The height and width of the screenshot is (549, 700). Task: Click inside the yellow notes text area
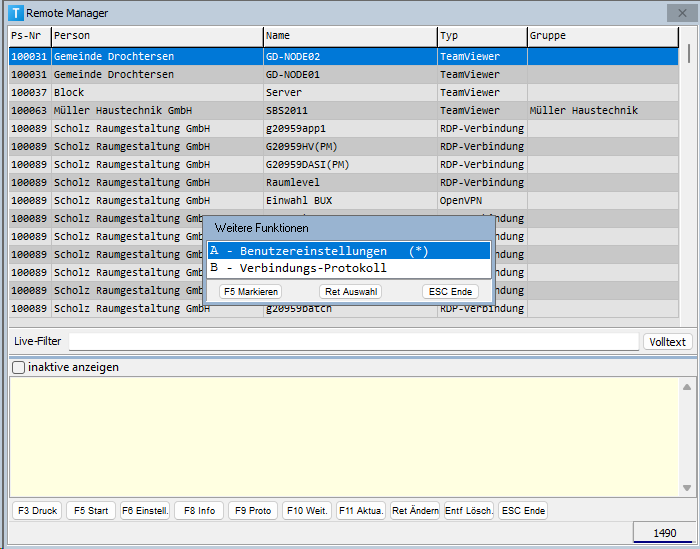(x=344, y=437)
